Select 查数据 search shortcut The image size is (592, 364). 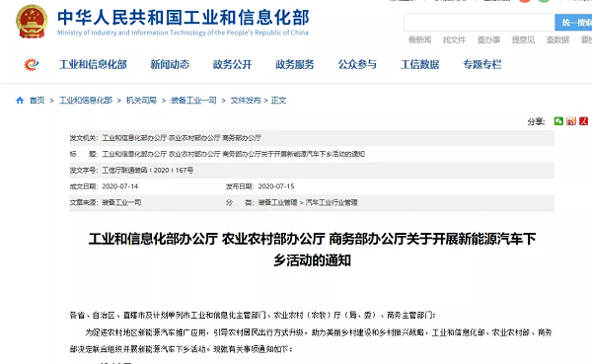557,39
